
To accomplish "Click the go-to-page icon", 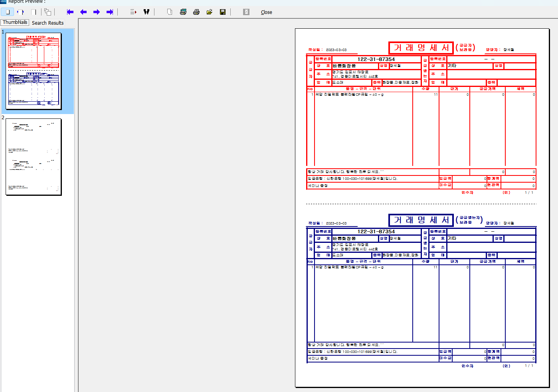I will pos(133,12).
